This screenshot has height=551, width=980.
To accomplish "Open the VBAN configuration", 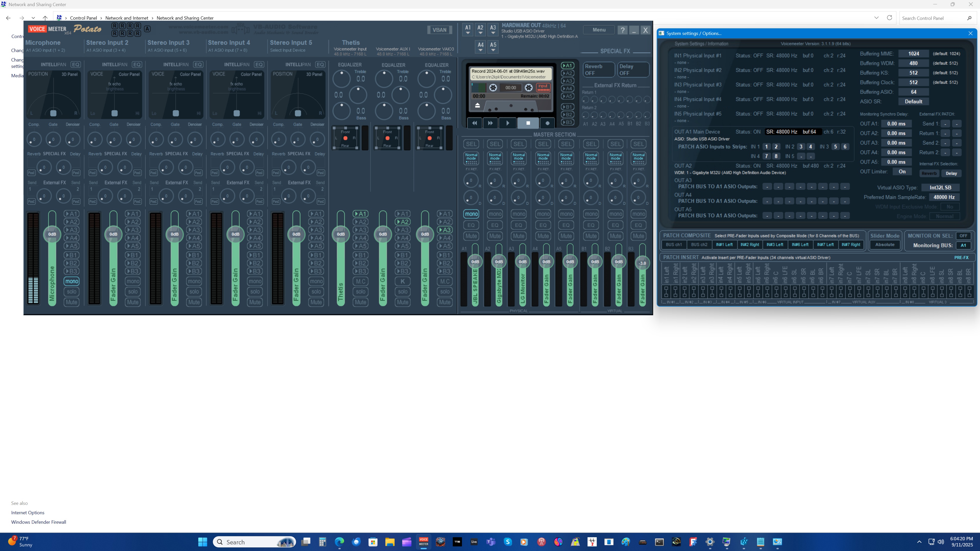I will [439, 30].
